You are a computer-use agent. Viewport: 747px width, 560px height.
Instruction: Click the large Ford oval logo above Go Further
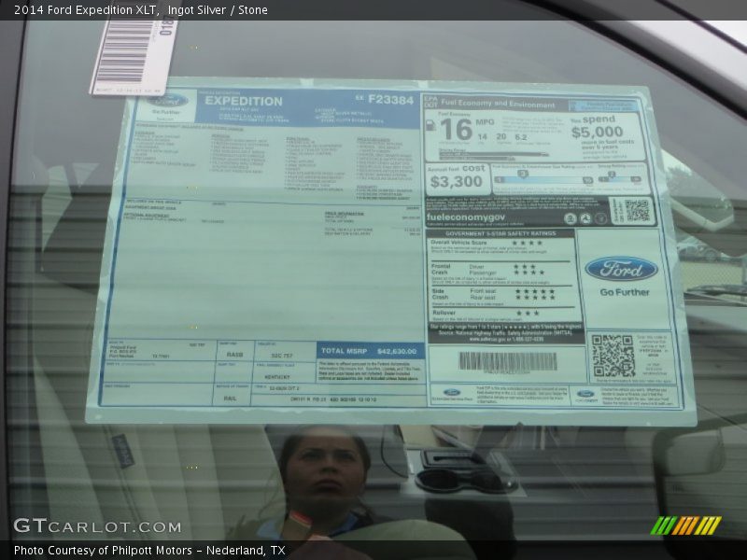pos(621,269)
